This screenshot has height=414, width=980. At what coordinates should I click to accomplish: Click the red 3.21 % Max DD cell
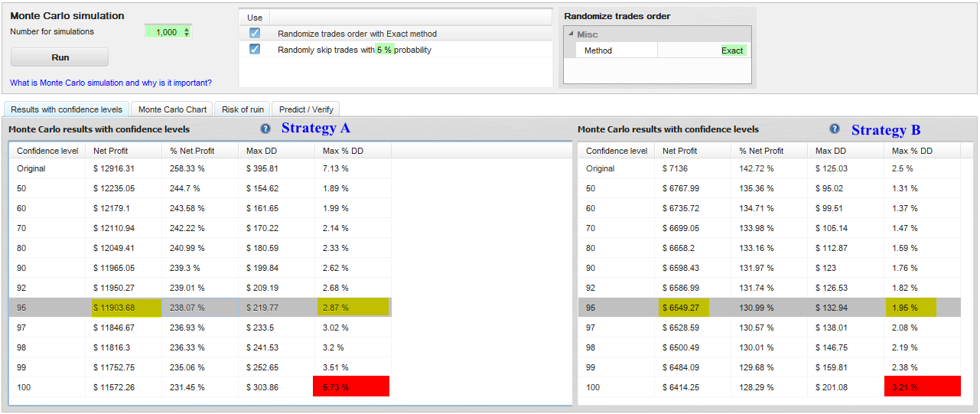tap(922, 387)
